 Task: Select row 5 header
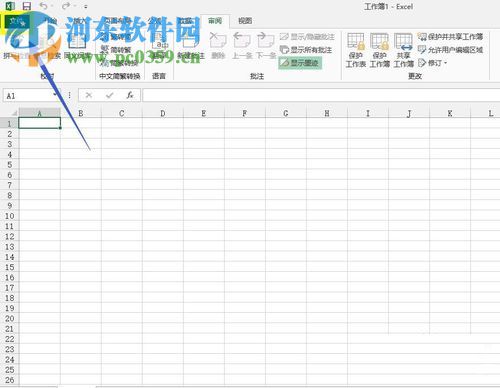click(x=9, y=165)
